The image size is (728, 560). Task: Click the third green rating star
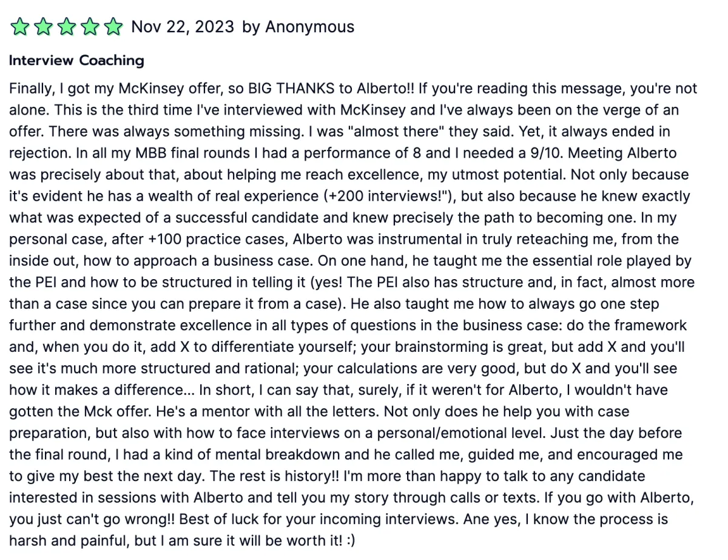(x=66, y=27)
